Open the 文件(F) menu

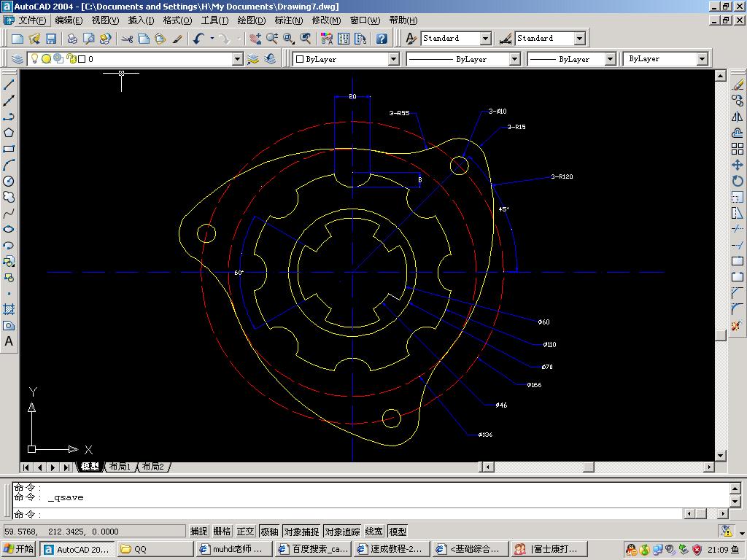[x=32, y=20]
